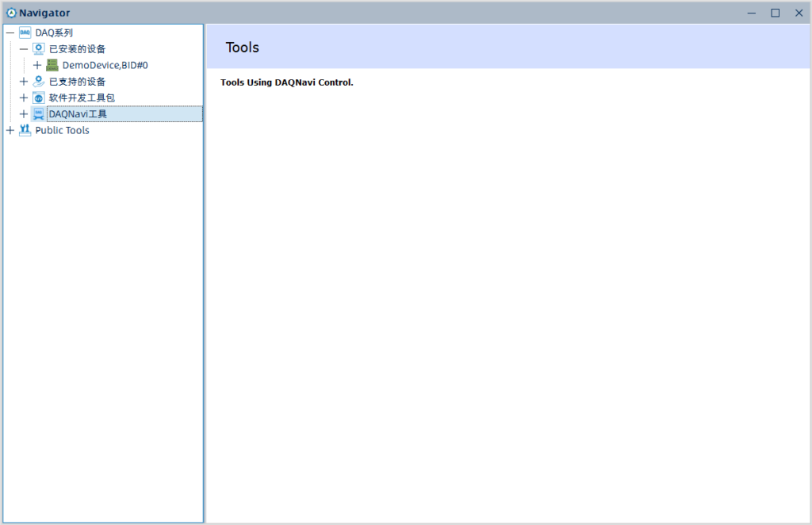Minimize the Navigator window

pos(752,13)
